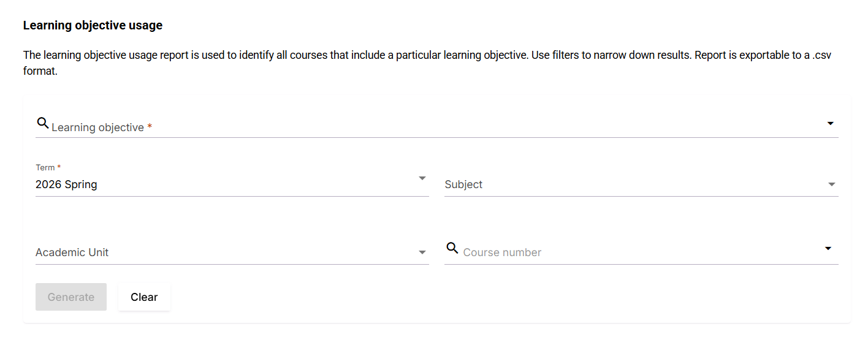868x337 pixels.
Task: Click the Subject placeholder text
Action: [463, 184]
